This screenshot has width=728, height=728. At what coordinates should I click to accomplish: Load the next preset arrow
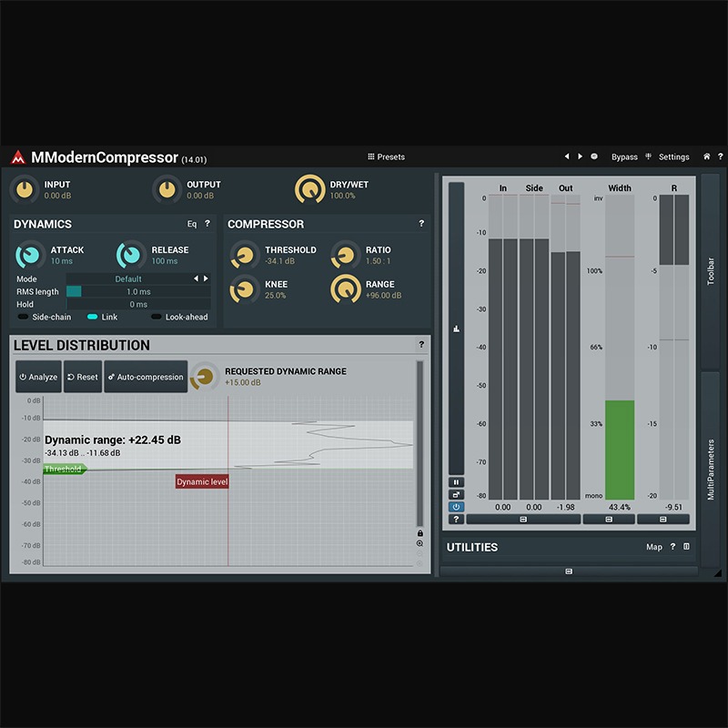coord(580,157)
